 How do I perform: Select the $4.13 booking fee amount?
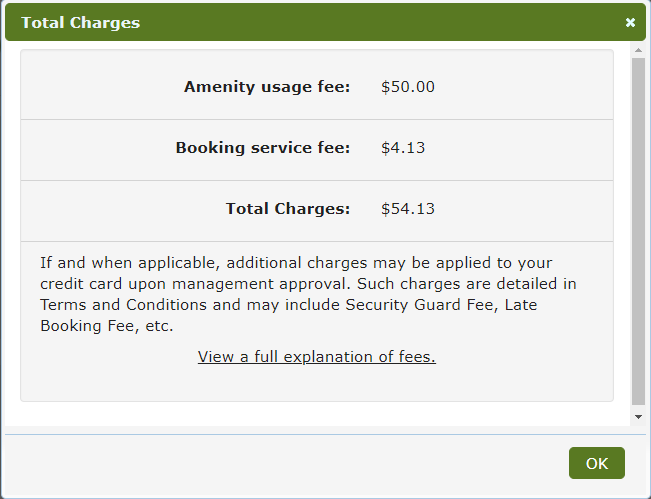403,148
